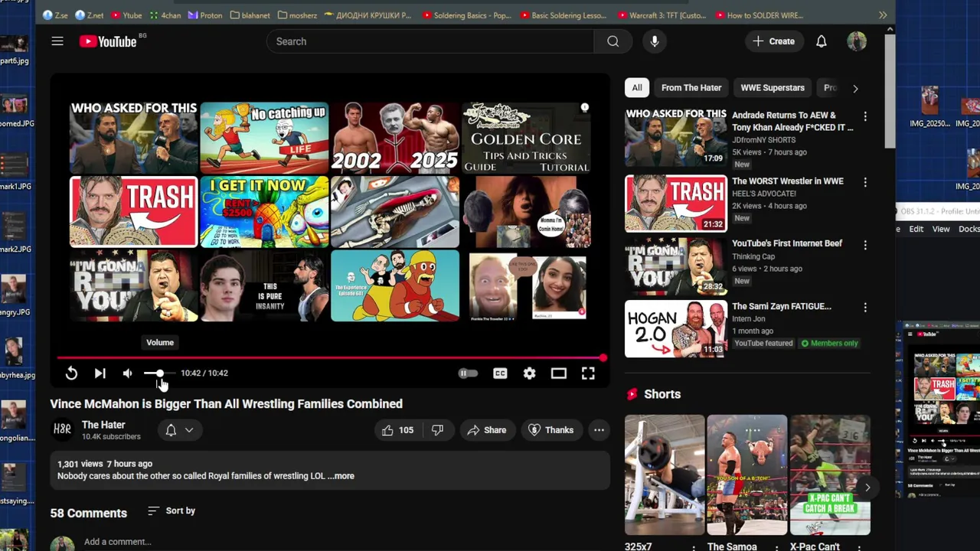980x551 pixels.
Task: Open The Sami Zayn FATIGUE thumbnail
Action: click(676, 328)
